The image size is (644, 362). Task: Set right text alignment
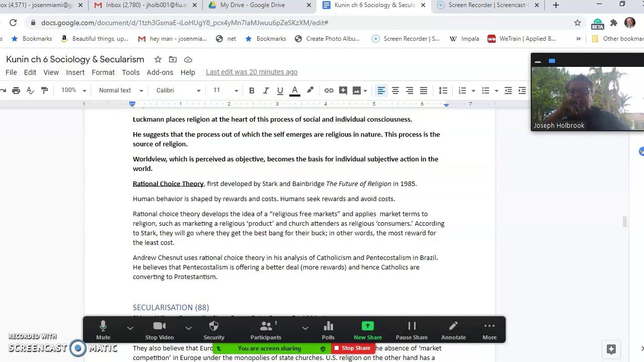[x=410, y=90]
